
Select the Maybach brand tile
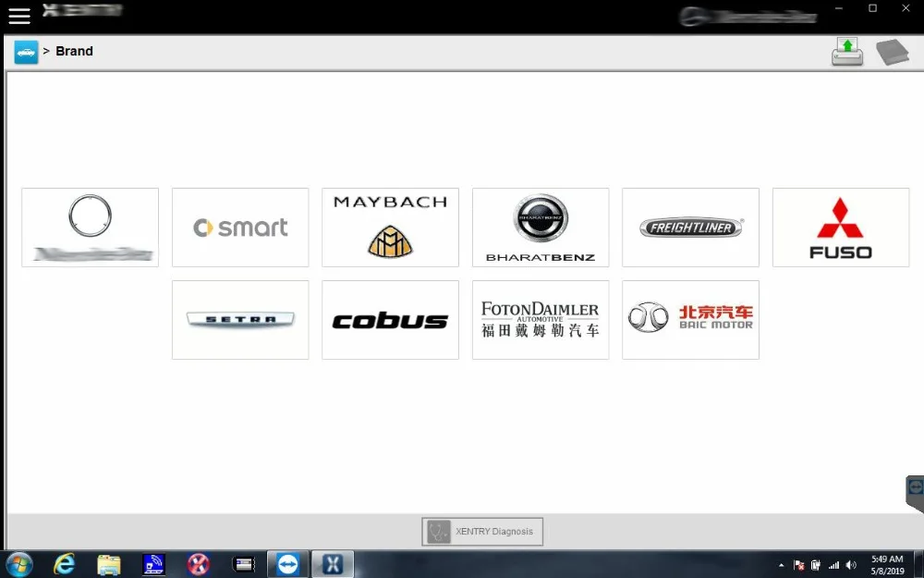pos(390,228)
